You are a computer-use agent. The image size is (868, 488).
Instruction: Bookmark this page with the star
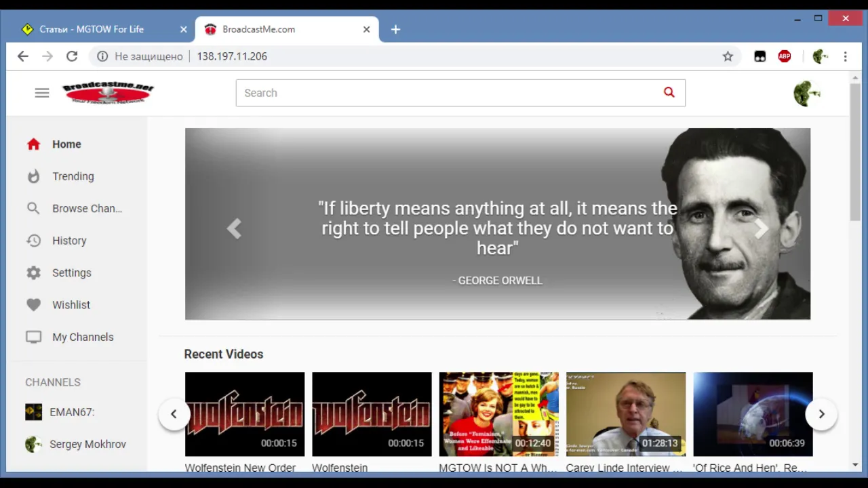click(728, 56)
